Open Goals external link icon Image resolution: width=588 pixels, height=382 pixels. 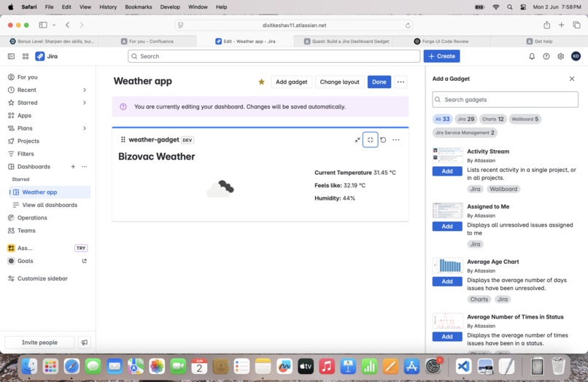[85, 261]
